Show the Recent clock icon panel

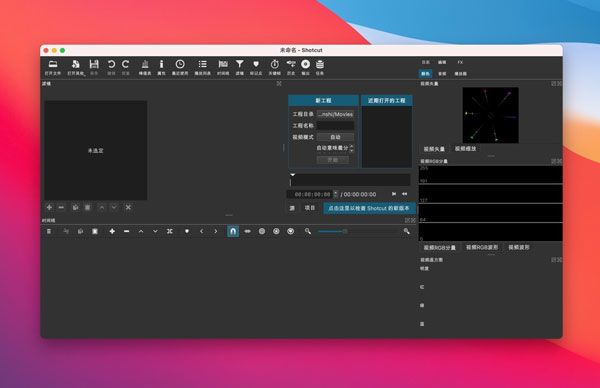coord(180,67)
